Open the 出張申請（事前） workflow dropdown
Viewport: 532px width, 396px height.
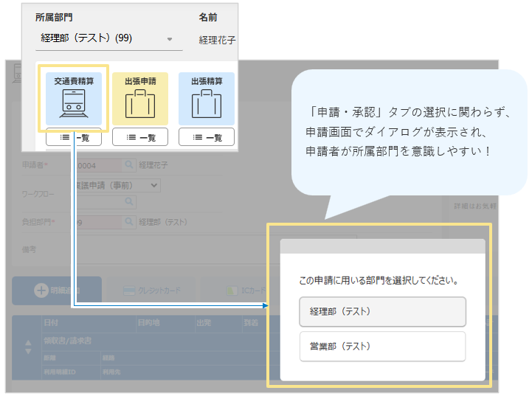click(x=114, y=185)
